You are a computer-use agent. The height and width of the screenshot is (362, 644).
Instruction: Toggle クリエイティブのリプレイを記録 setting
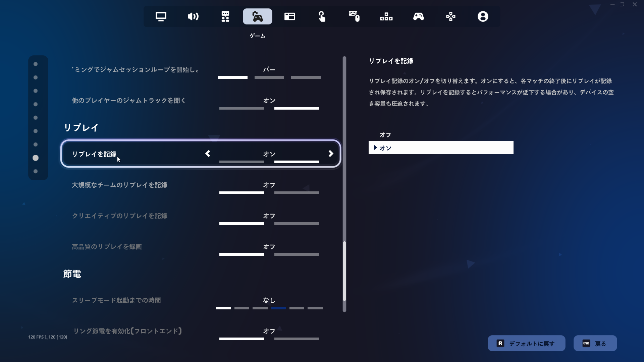point(269,217)
